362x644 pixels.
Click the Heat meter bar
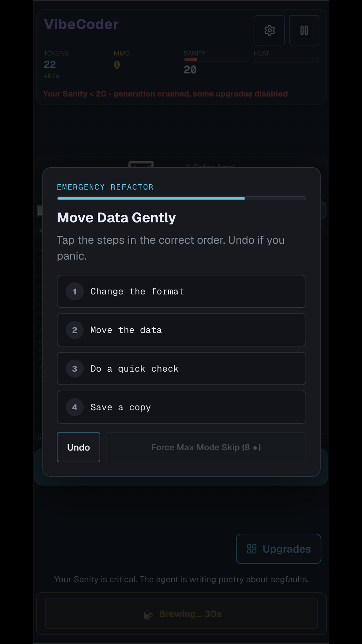tap(286, 60)
